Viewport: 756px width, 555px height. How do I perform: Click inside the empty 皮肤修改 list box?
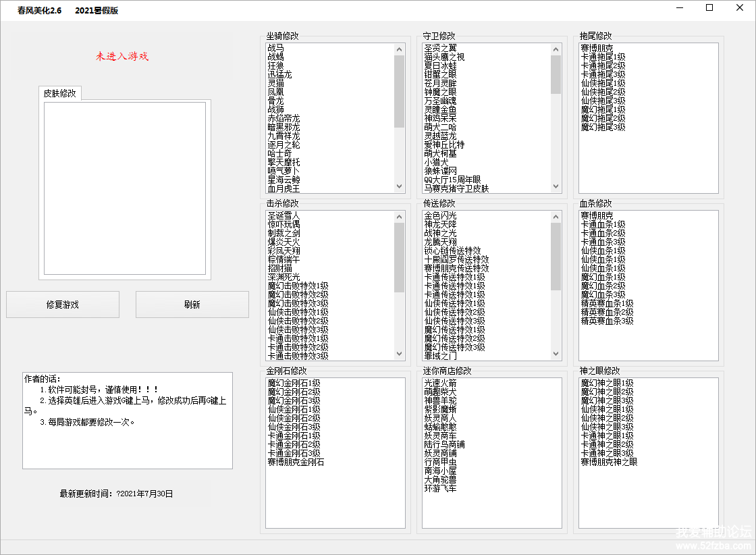coord(125,188)
